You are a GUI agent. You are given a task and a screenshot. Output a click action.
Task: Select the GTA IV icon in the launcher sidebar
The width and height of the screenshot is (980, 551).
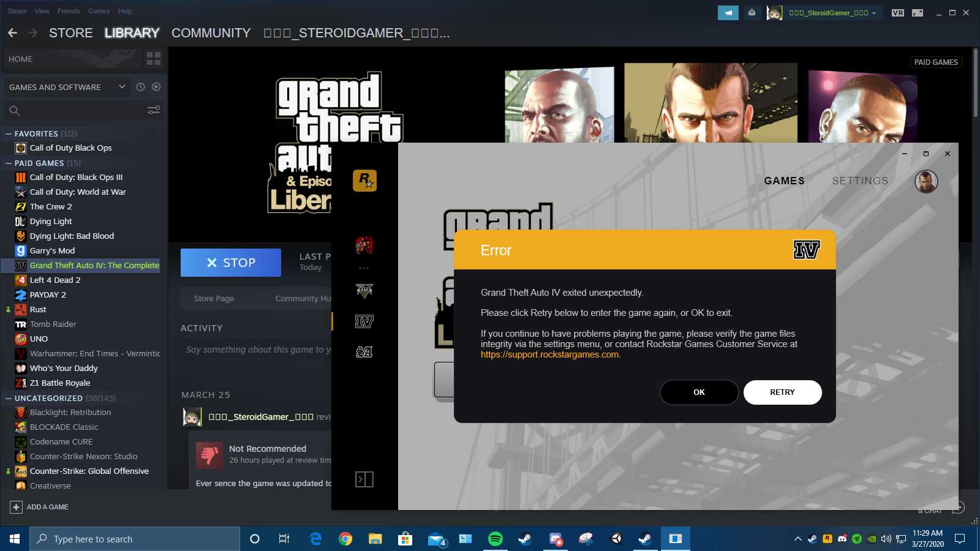[364, 321]
